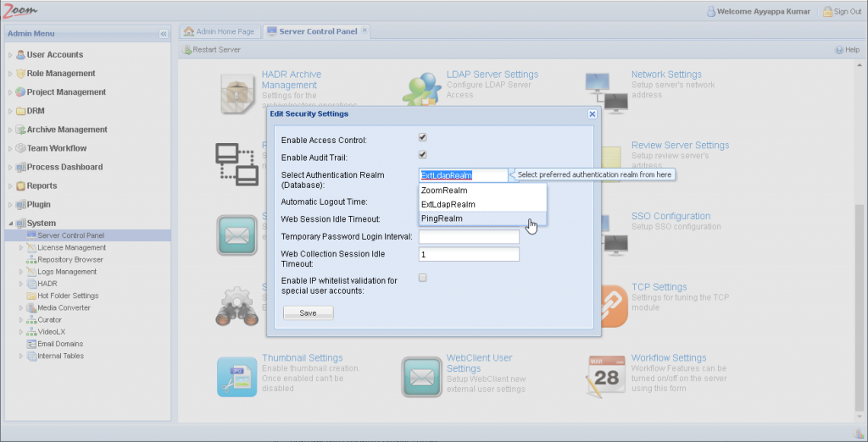
Task: Click the DRM folder icon
Action: [x=20, y=111]
